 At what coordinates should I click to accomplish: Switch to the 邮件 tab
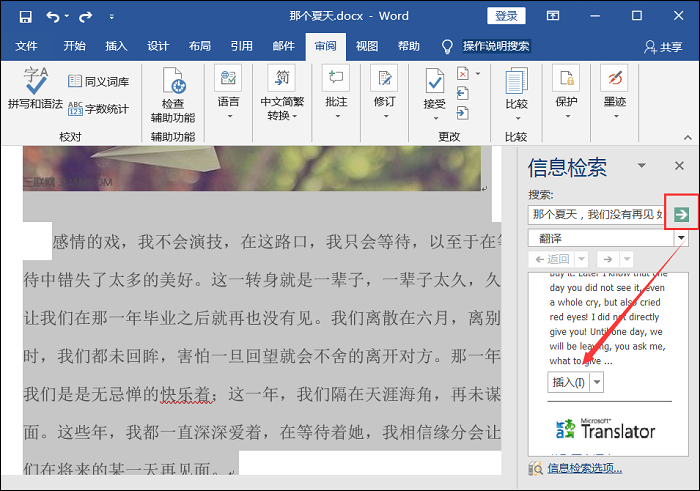click(283, 46)
